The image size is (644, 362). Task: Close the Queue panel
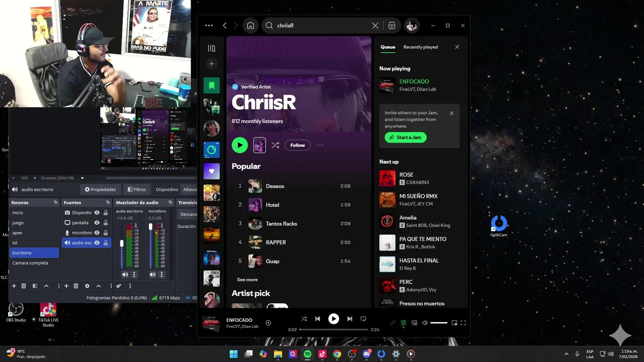457,47
